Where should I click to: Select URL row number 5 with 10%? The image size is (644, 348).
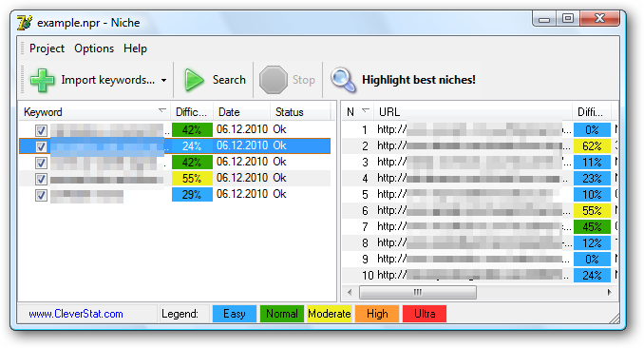(480, 194)
